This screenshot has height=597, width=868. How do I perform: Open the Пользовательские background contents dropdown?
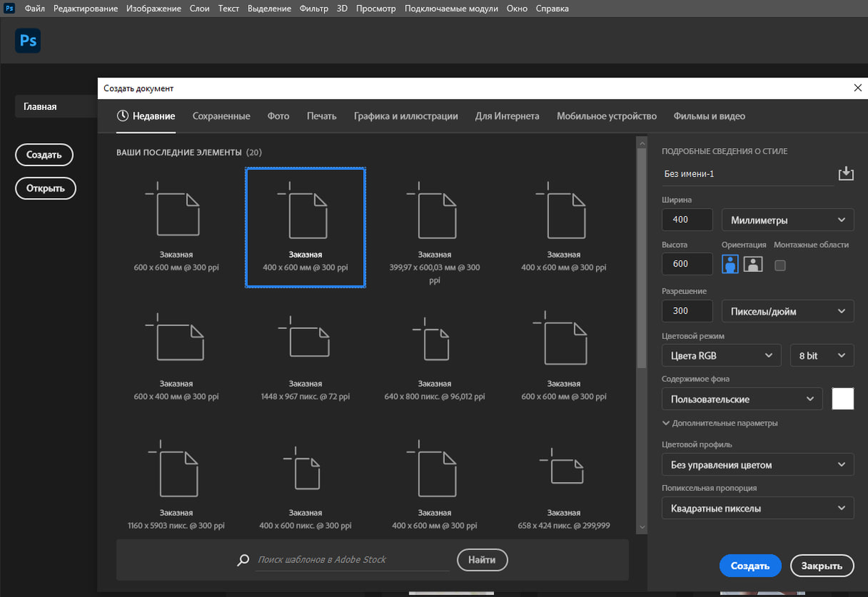(742, 399)
